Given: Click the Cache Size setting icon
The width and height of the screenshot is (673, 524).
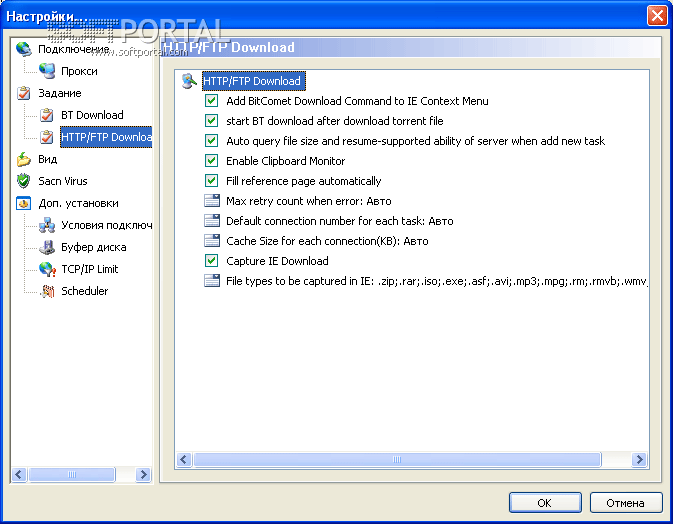Looking at the screenshot, I should coord(212,241).
